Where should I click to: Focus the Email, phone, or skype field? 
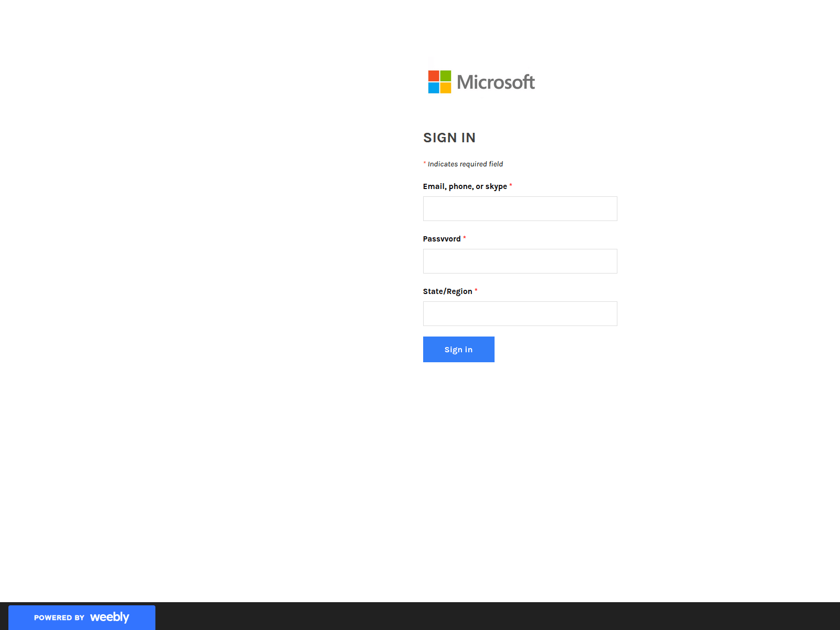(x=520, y=209)
